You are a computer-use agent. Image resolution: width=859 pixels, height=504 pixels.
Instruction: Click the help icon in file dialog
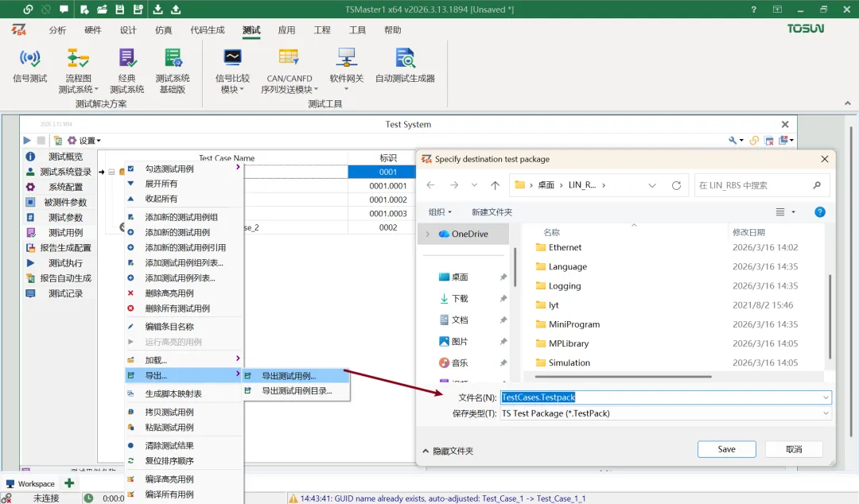[x=819, y=212]
